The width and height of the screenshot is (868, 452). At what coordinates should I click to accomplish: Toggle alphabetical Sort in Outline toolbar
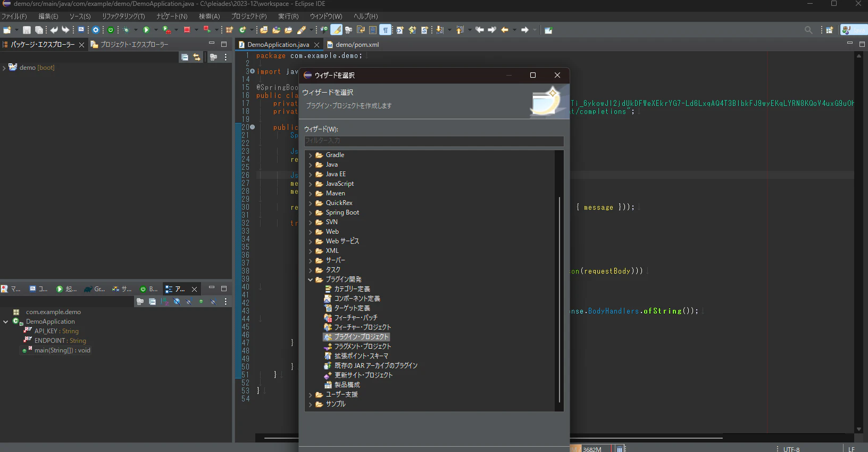tap(164, 301)
